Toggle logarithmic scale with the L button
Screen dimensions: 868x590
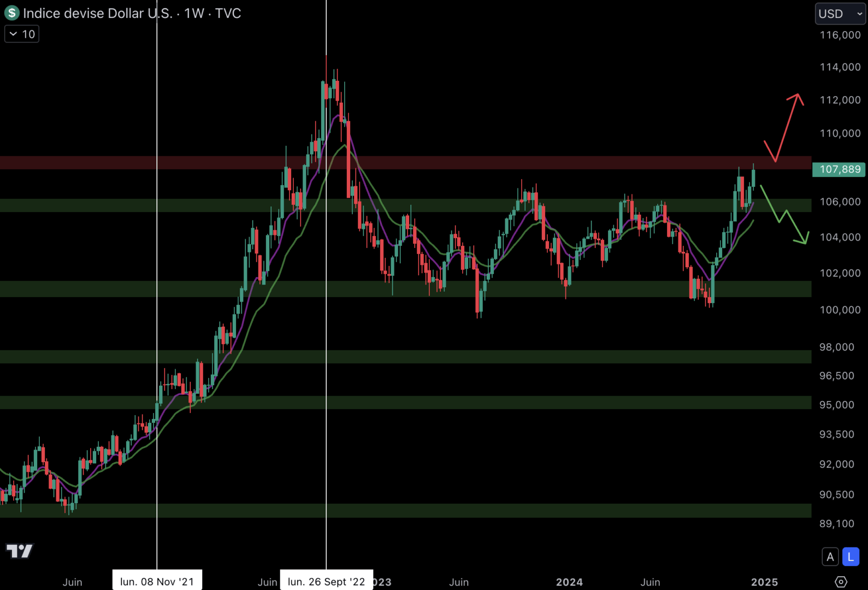[850, 557]
